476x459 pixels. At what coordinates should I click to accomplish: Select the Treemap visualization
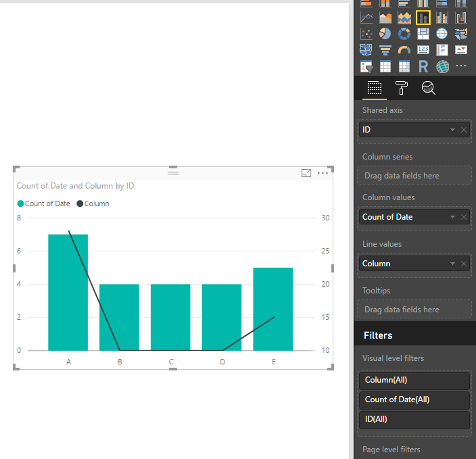coord(423,34)
